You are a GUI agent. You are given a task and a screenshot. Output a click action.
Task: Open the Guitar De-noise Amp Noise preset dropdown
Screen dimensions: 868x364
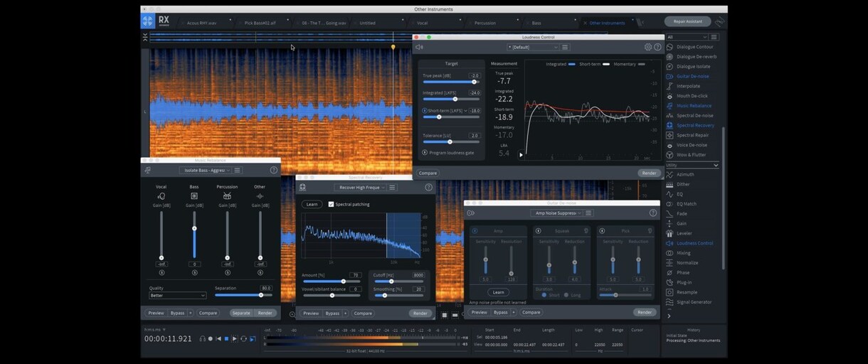click(556, 213)
